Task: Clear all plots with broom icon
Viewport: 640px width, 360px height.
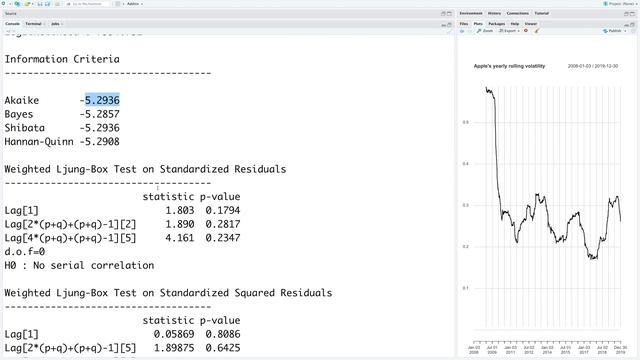Action: 537,31
